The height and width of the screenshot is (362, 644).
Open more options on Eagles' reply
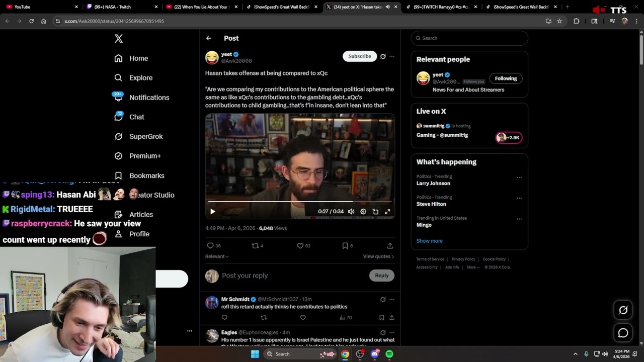point(392,333)
